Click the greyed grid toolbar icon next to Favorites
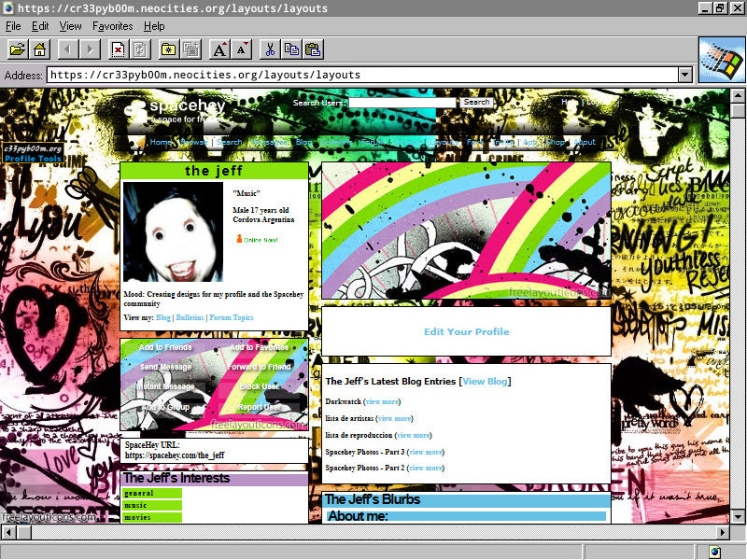The height and width of the screenshot is (560, 747). pyautogui.click(x=190, y=49)
